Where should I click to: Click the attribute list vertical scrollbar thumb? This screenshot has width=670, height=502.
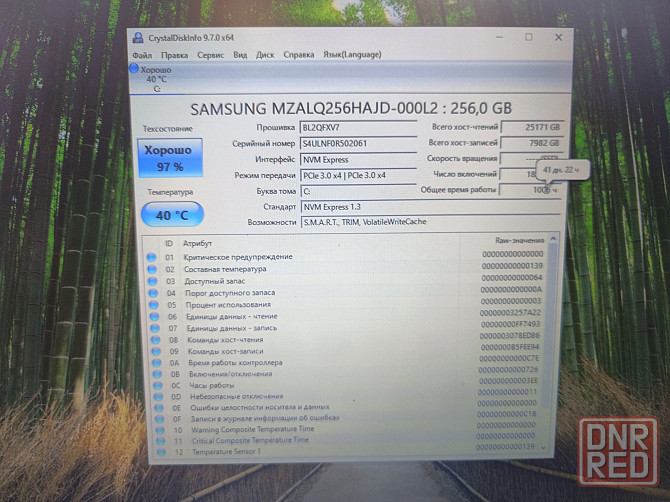(549, 325)
